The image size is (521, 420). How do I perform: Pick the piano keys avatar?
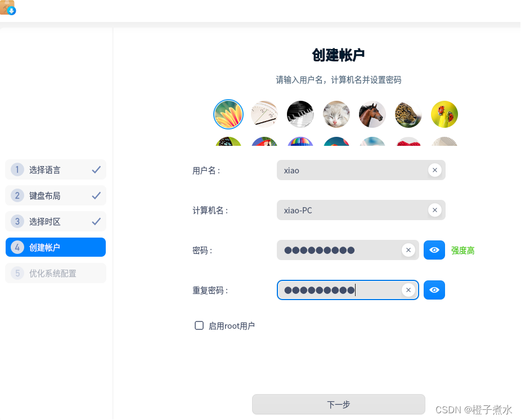click(300, 114)
